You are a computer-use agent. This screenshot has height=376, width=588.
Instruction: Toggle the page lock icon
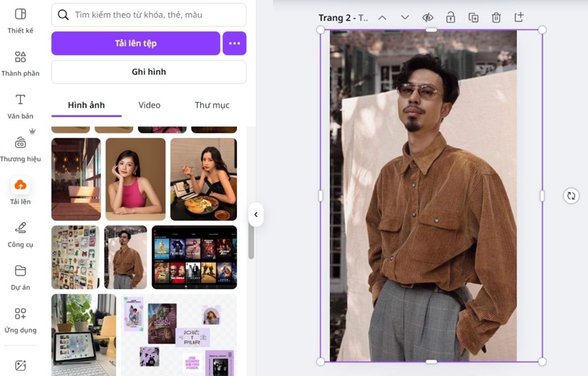point(451,18)
